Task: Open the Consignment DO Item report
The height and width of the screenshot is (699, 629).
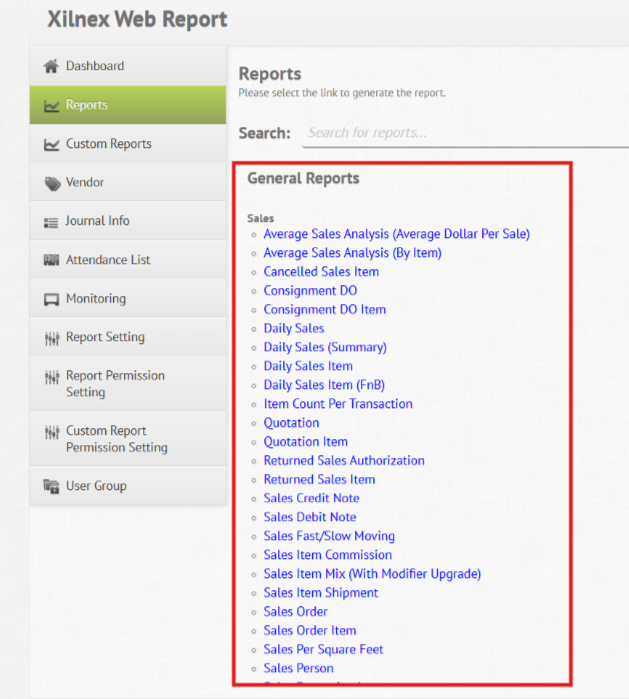Action: pos(324,310)
